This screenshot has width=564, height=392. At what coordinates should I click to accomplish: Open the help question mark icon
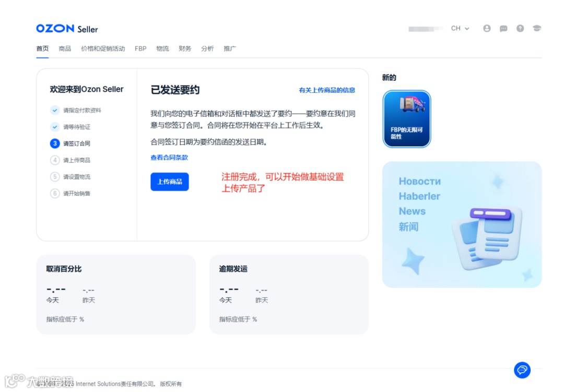coord(520,28)
